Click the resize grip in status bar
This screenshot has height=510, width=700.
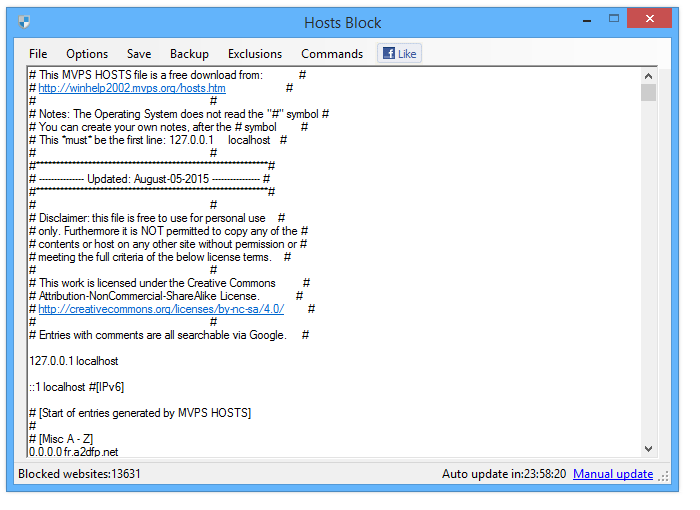[x=664, y=477]
